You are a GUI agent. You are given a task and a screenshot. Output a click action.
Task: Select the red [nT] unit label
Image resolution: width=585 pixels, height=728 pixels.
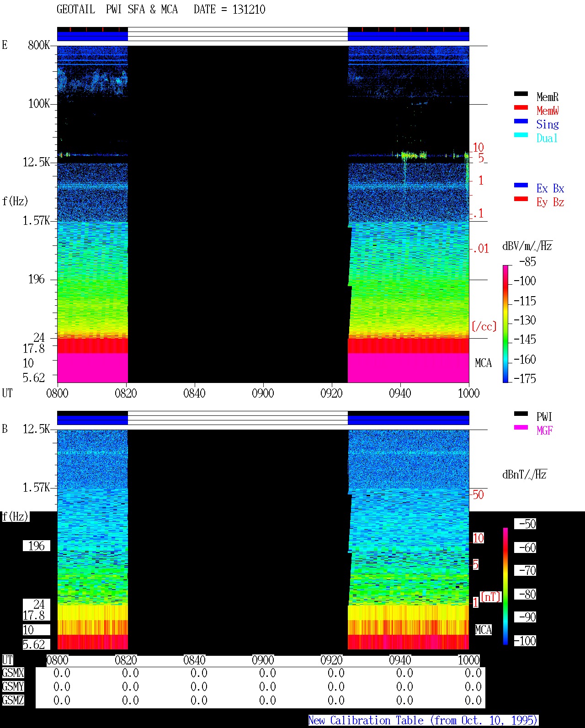click(x=491, y=597)
